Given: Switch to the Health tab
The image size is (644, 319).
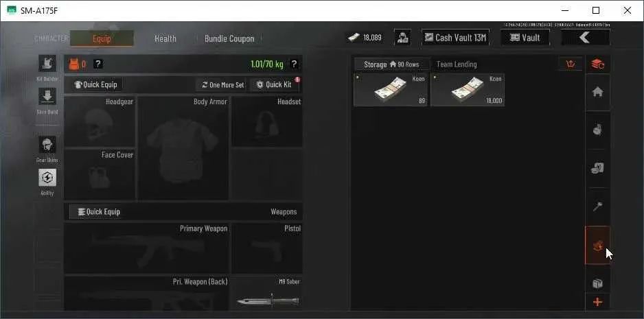Looking at the screenshot, I should tap(165, 38).
